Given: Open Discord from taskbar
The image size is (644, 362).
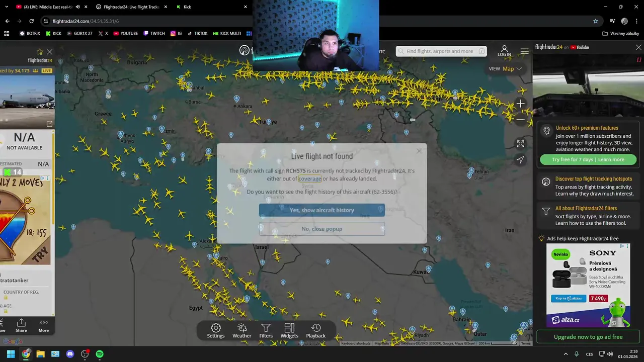Looking at the screenshot, I should tap(70, 354).
